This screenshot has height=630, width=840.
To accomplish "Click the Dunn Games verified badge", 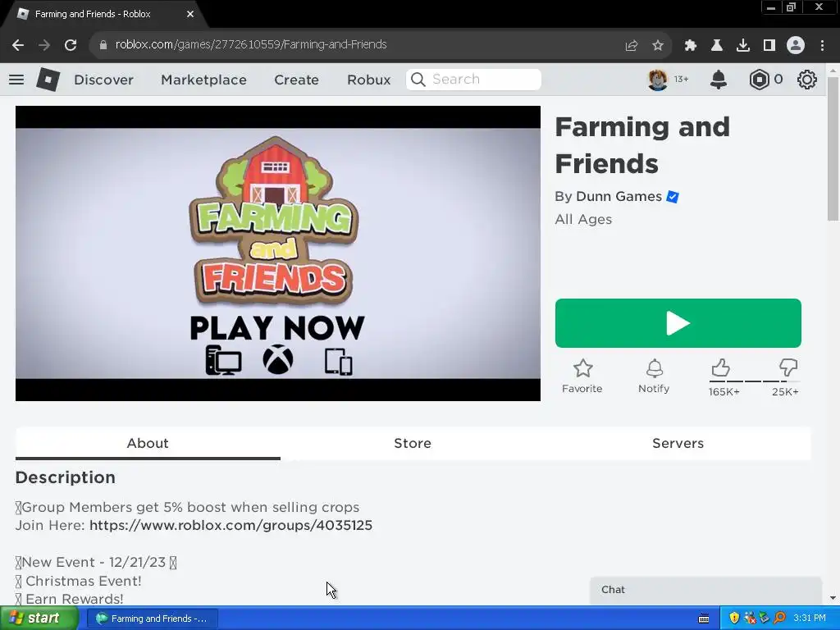I will pyautogui.click(x=673, y=197).
